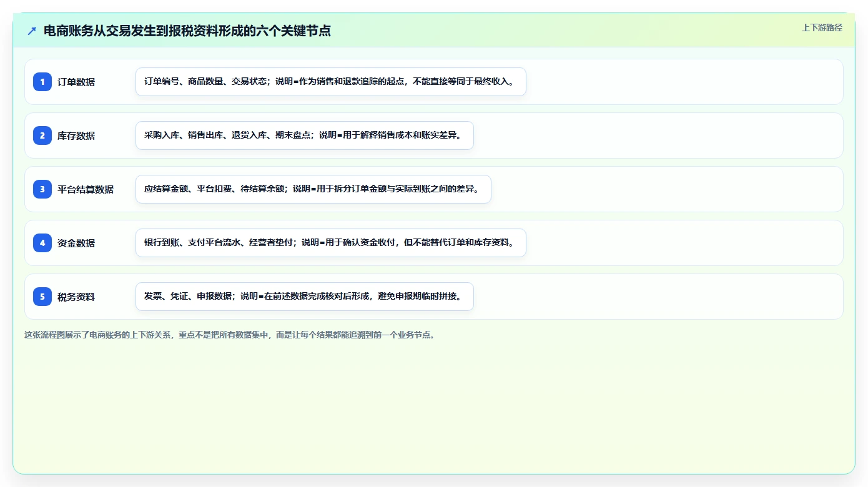The image size is (868, 487).
Task: Select the title 电商账务从交易发生到报税资料形成的六个关键节点
Action: point(187,31)
